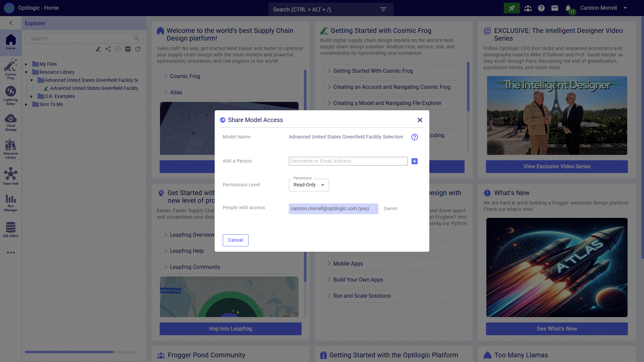Open the notifications bell icon
The width and height of the screenshot is (644, 362).
coord(568,8)
